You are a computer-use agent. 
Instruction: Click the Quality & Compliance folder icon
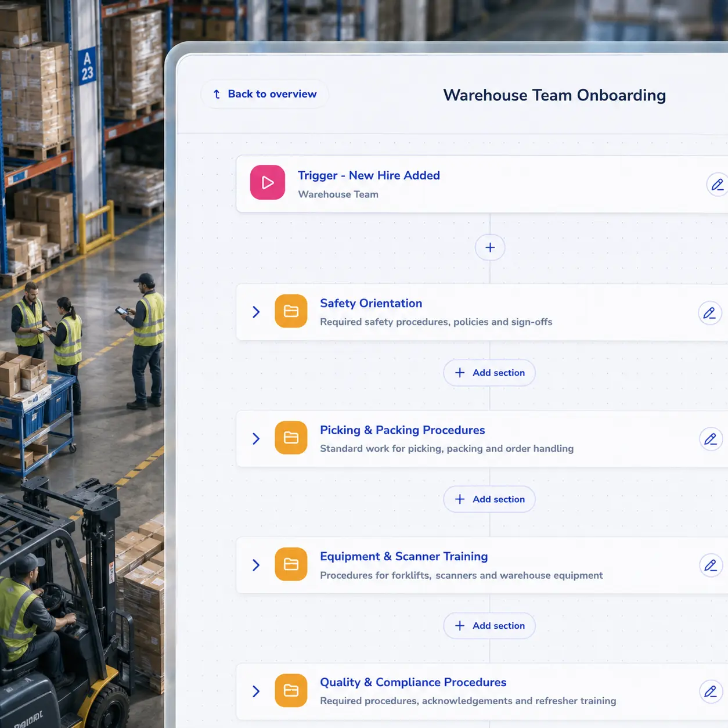coord(291,690)
